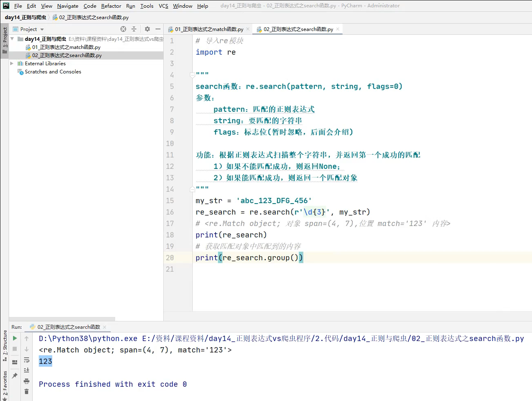Rerun the script with green play icon
Viewport: 532px width, 401px height.
pyautogui.click(x=15, y=338)
